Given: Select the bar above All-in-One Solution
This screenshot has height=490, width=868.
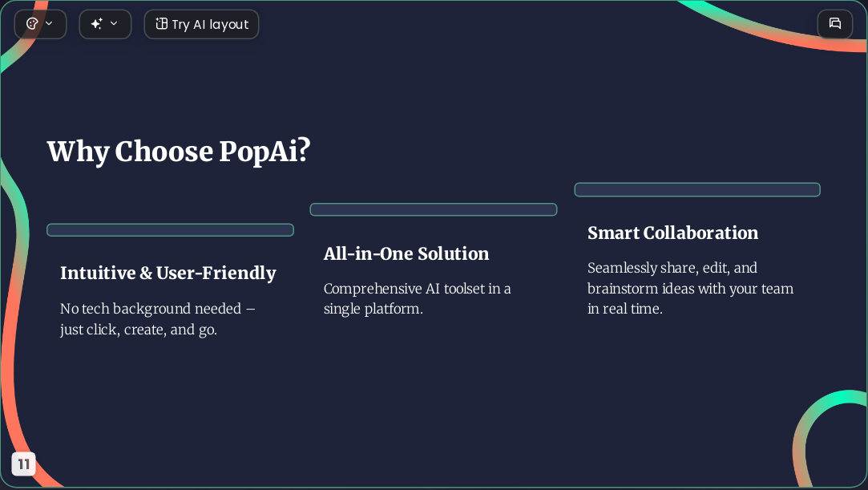Looking at the screenshot, I should click(434, 209).
